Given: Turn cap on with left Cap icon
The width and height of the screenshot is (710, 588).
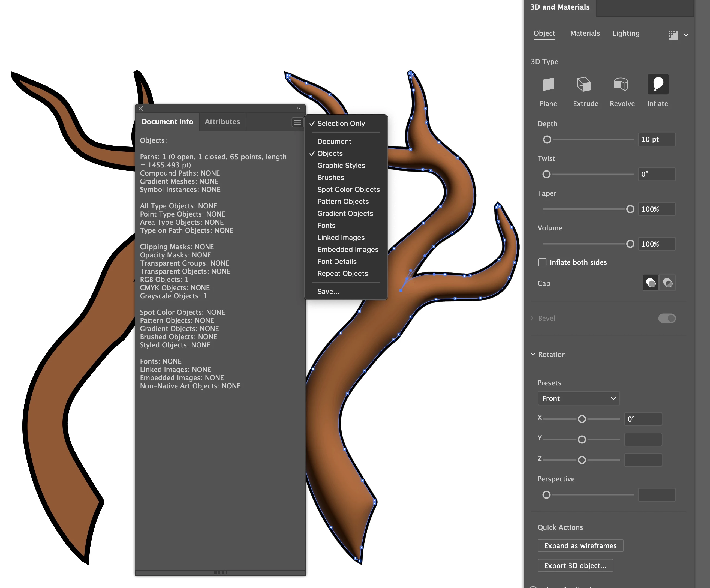Looking at the screenshot, I should click(651, 283).
